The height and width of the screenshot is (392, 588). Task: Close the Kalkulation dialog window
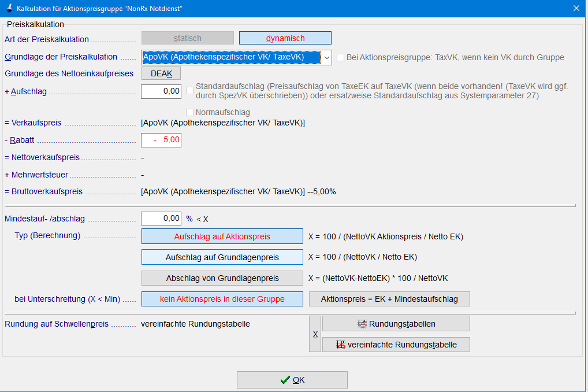576,8
